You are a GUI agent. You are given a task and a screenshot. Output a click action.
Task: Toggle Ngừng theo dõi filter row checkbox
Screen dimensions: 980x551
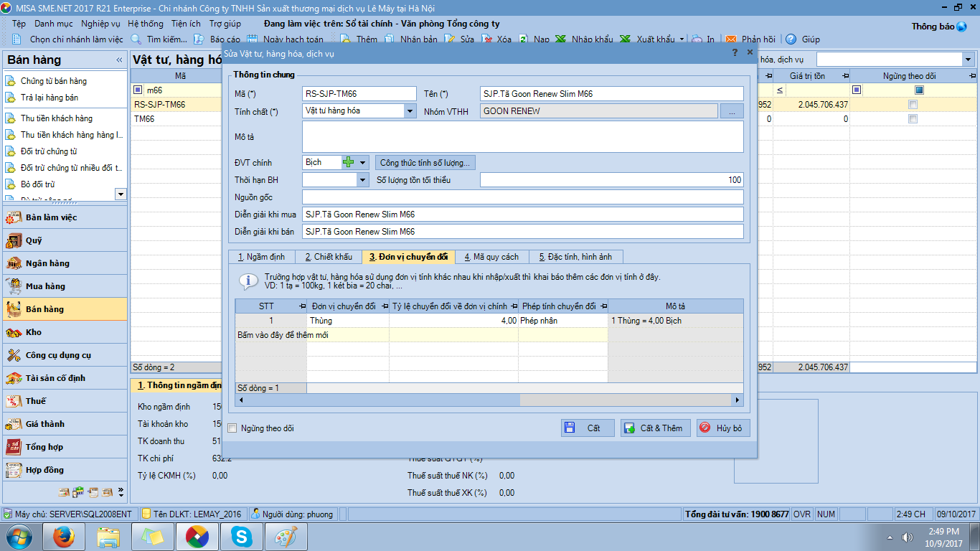(x=919, y=90)
